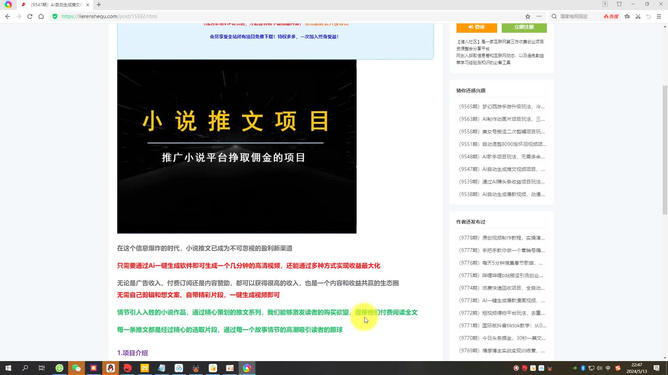Open author post (9774期)
Screen dimensions: 668x375
tap(501, 288)
